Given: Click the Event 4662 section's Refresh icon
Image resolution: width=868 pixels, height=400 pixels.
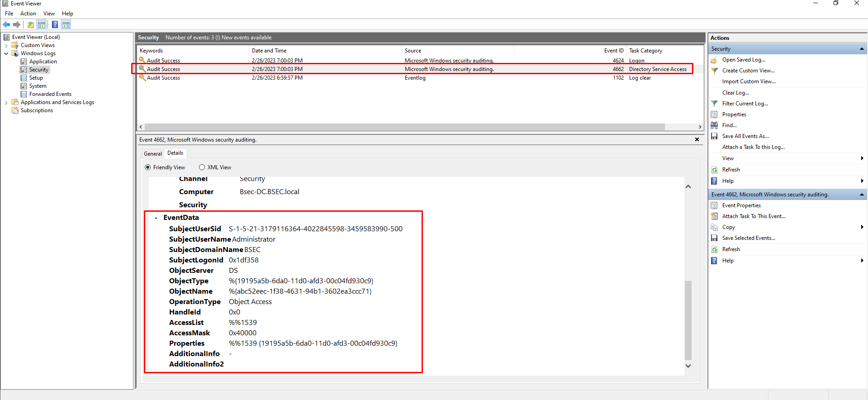Looking at the screenshot, I should 714,249.
